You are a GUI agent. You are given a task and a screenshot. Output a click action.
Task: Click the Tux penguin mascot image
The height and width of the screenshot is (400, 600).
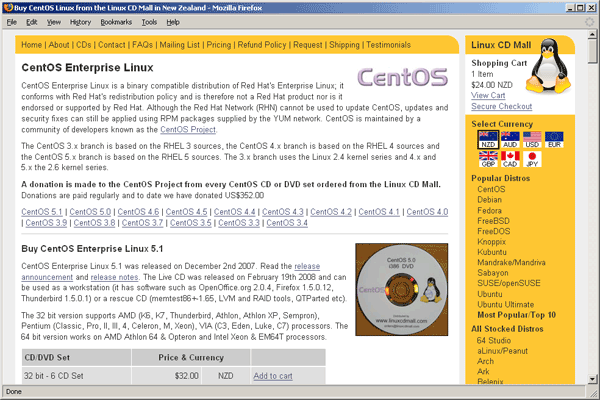click(549, 65)
